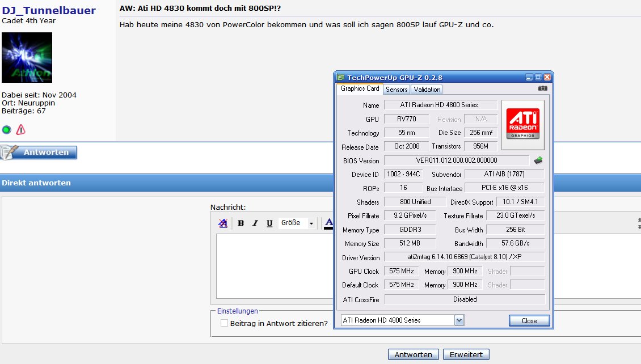Click the GPU-Z screenshot camera icon

(542, 88)
